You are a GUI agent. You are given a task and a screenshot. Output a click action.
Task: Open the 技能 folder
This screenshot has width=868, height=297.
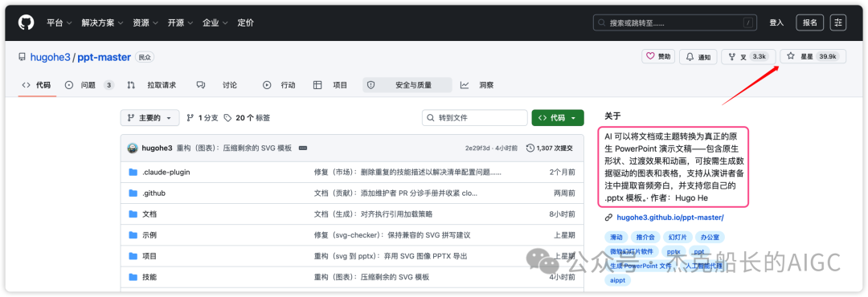pyautogui.click(x=149, y=277)
